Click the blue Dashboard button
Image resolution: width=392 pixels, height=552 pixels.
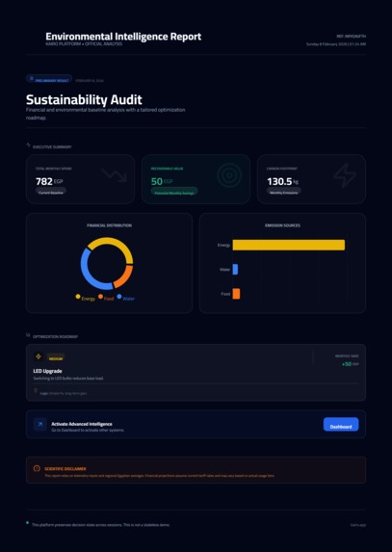pyautogui.click(x=341, y=424)
